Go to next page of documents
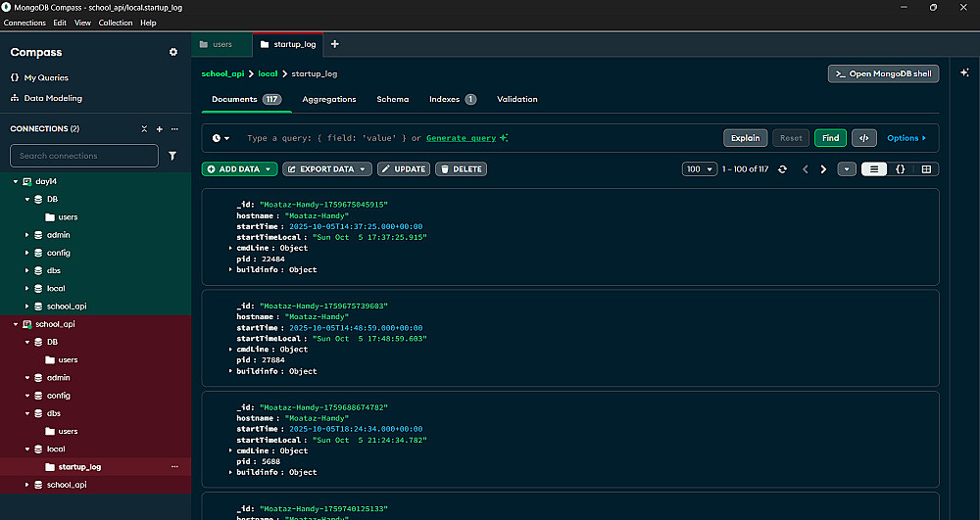Screen dimensions: 980x520 coord(822,169)
